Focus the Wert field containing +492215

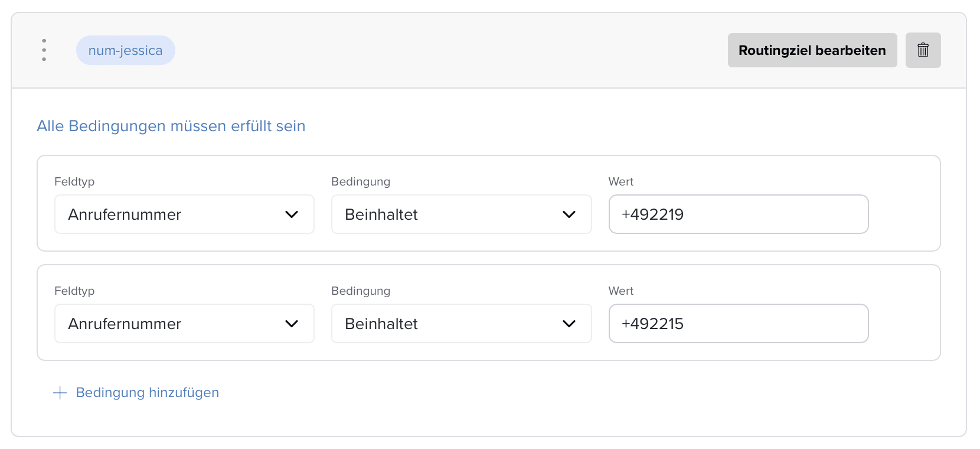click(738, 324)
